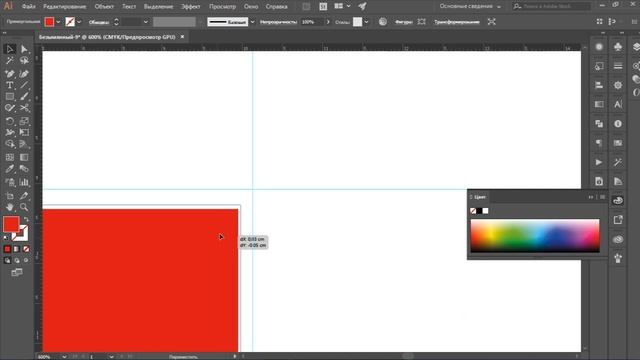The width and height of the screenshot is (640, 360).
Task: Change the screen mode
Action: [x=17, y=272]
